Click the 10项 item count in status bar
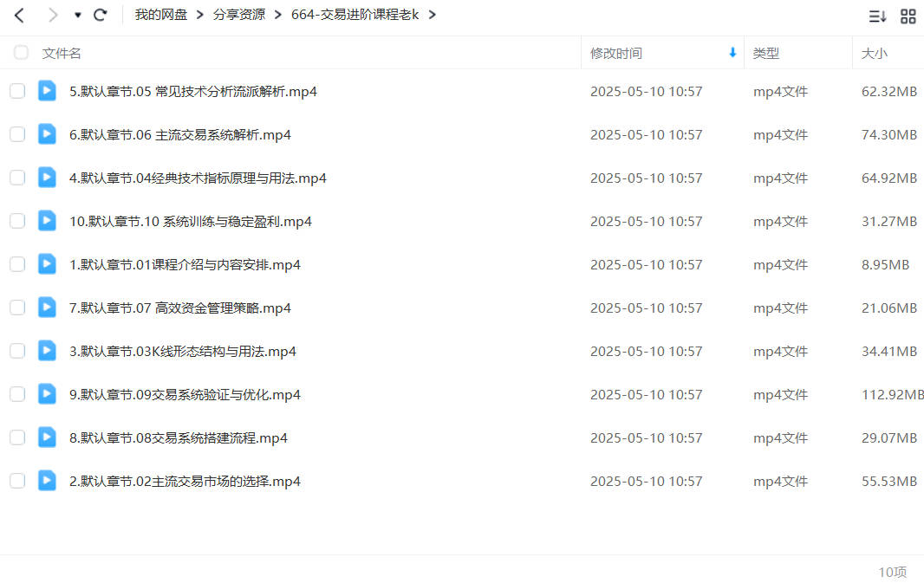The image size is (924, 583). pyautogui.click(x=893, y=572)
